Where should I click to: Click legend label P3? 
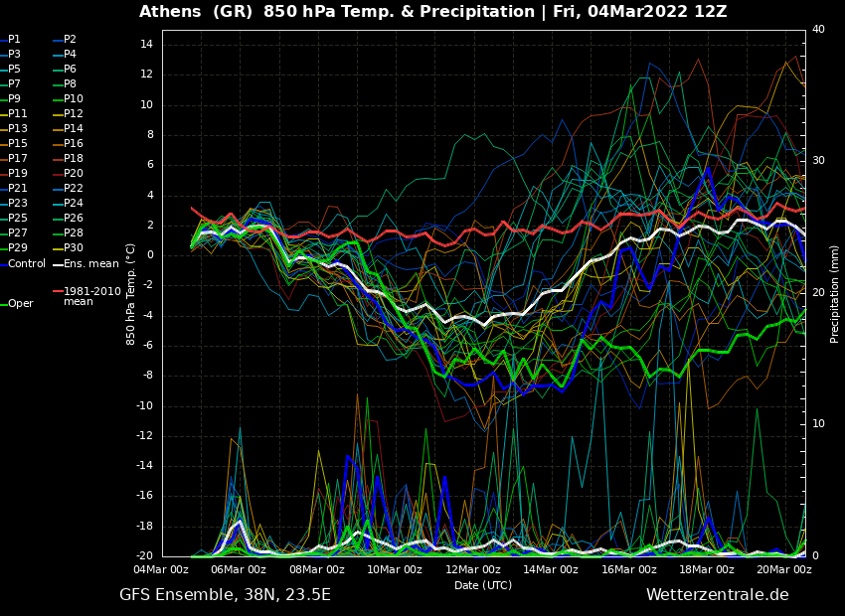tap(14, 55)
